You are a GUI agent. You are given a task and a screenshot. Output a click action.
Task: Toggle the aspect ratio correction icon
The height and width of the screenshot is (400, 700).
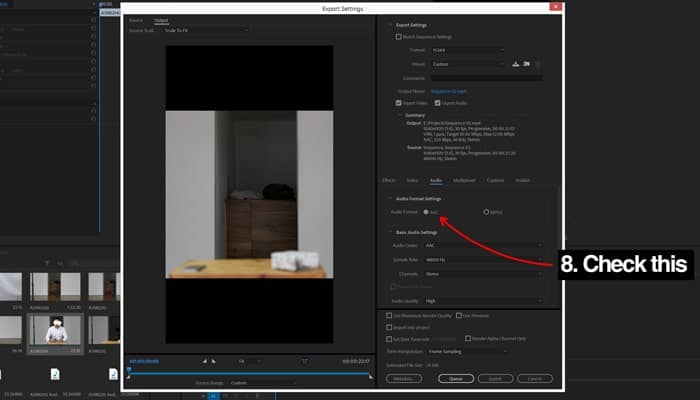click(304, 361)
